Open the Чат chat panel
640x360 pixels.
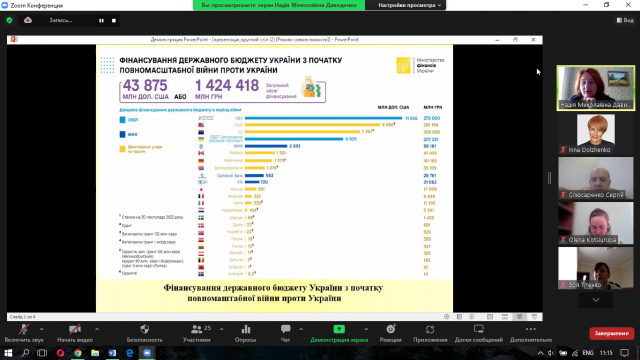(x=285, y=333)
